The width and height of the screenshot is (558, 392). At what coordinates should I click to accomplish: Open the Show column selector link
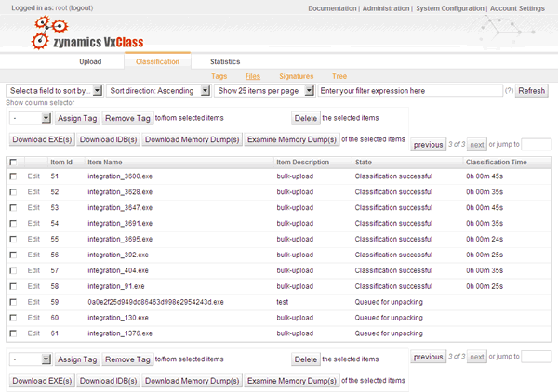tap(38, 102)
